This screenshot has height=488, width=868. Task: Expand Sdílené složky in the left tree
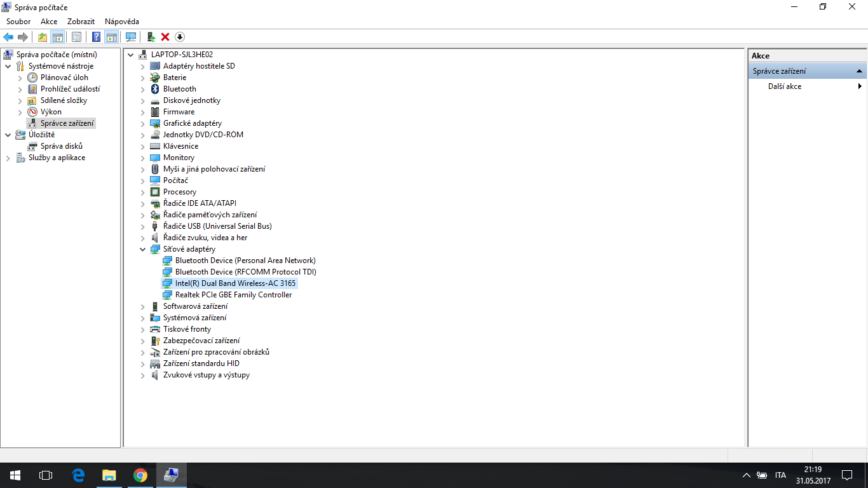coord(20,100)
